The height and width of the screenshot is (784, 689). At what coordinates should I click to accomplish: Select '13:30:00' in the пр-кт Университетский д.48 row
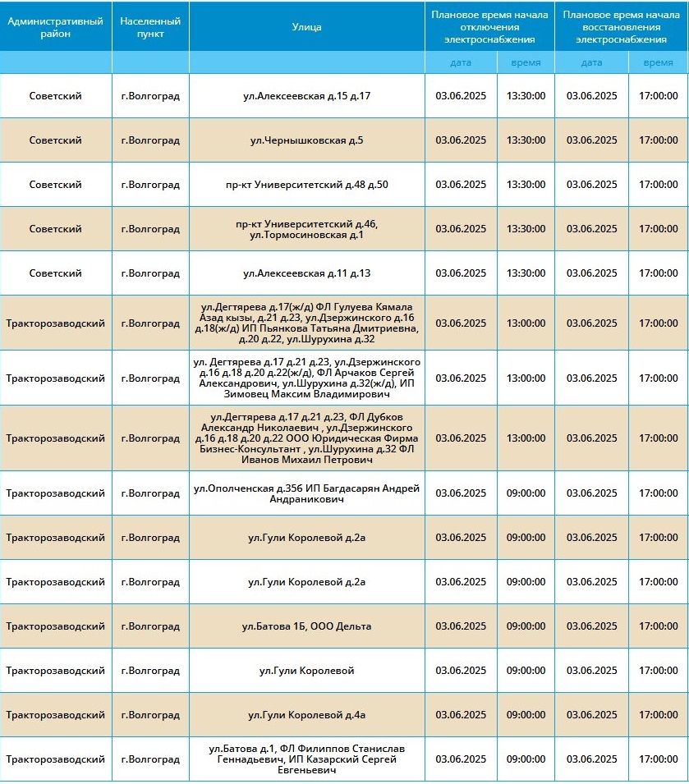[526, 185]
